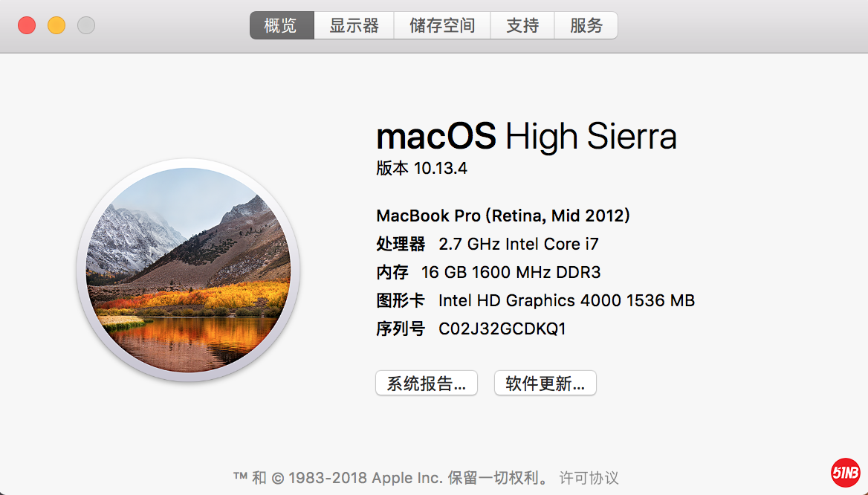
Task: Click the High Sierra mountain landscape icon
Action: point(188,271)
